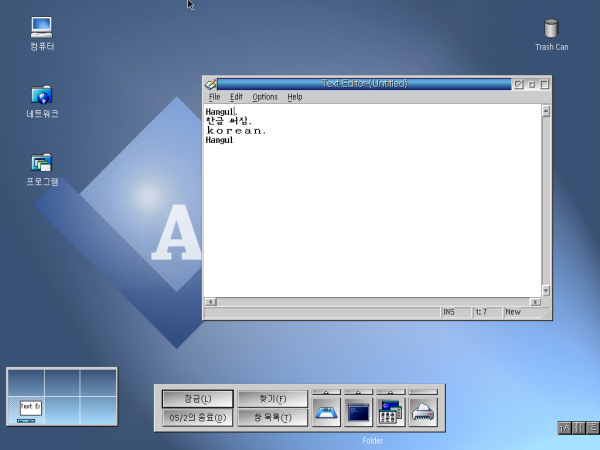Screen dimensions: 600x450
Task: Open the 프로그램 desktop icon
Action: 42,163
